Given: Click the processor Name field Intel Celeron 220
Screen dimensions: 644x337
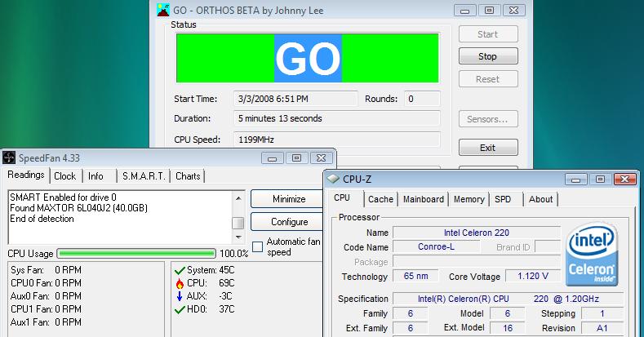Looking at the screenshot, I should pos(477,233).
